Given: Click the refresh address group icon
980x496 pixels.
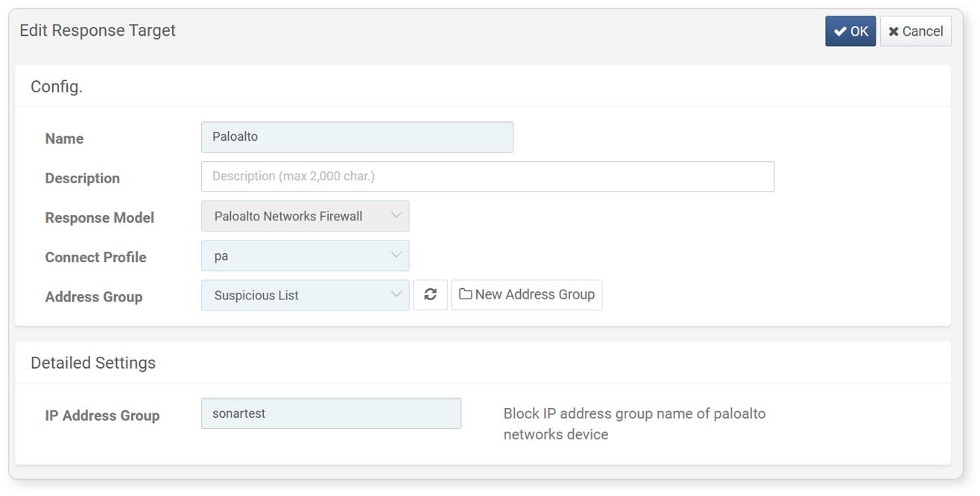Looking at the screenshot, I should click(430, 295).
